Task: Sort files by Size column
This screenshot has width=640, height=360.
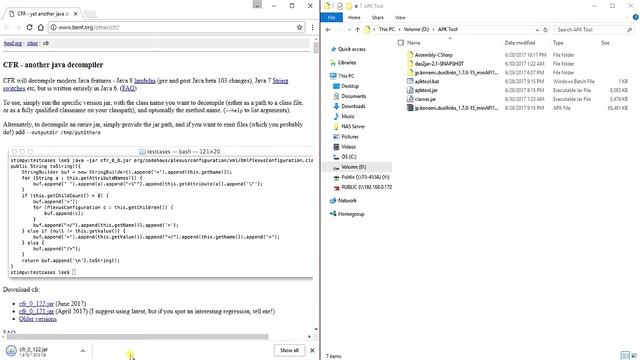Action: 605,43
